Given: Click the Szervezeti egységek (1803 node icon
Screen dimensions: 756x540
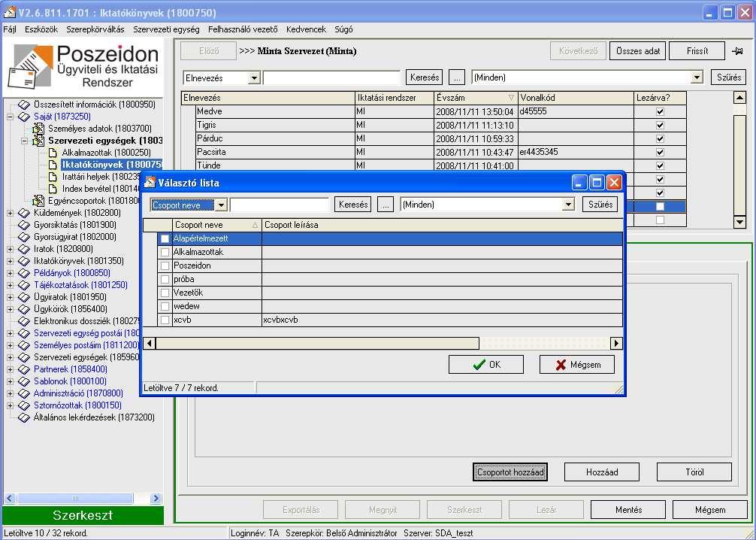Looking at the screenshot, I should [x=38, y=141].
